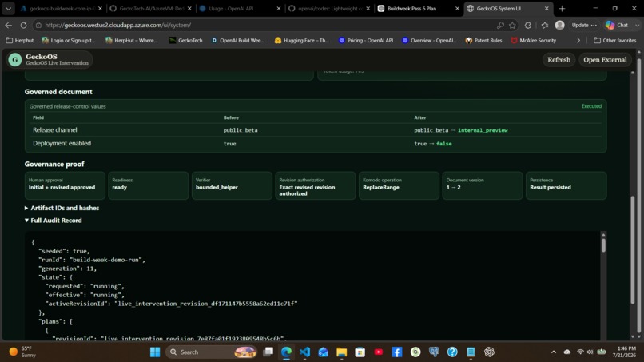Select the public_beta before value
This screenshot has width=644, height=362.
(x=241, y=130)
